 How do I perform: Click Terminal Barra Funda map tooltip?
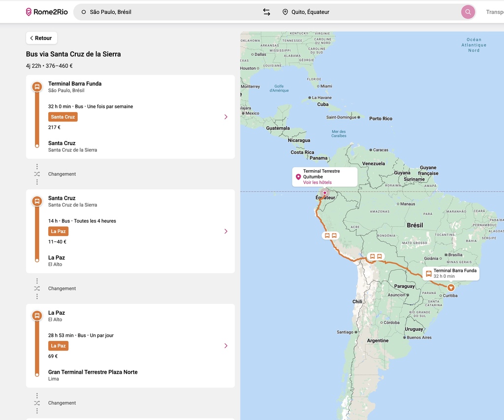pyautogui.click(x=450, y=273)
